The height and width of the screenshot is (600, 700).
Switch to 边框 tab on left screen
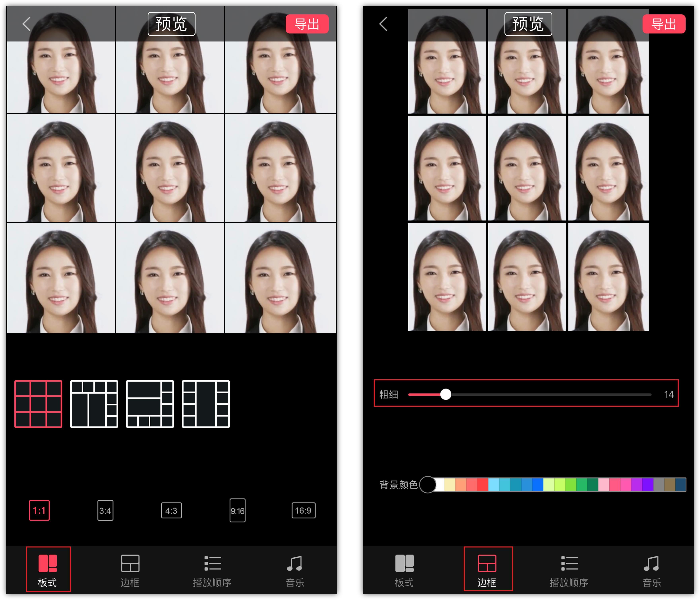[130, 571]
